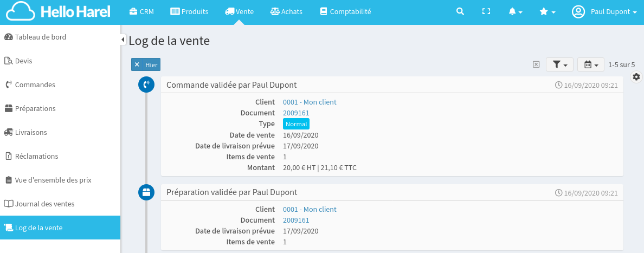Open the filter funnel dropdown

click(559, 64)
